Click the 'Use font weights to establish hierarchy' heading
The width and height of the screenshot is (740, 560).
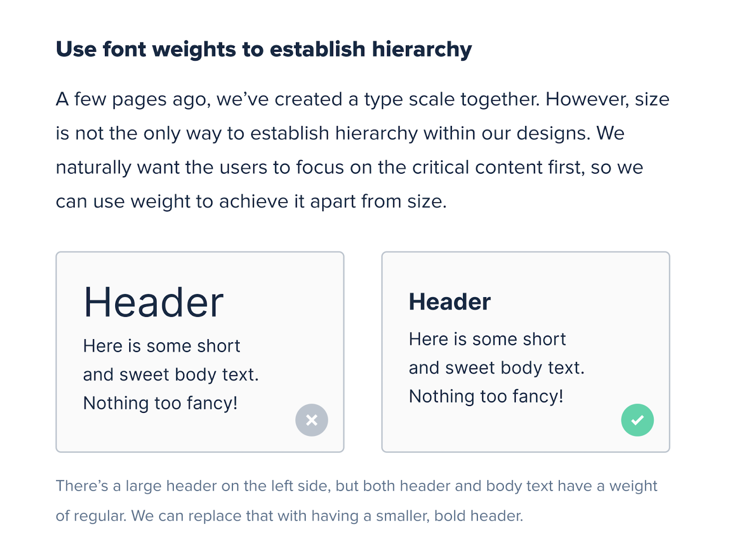(x=264, y=49)
